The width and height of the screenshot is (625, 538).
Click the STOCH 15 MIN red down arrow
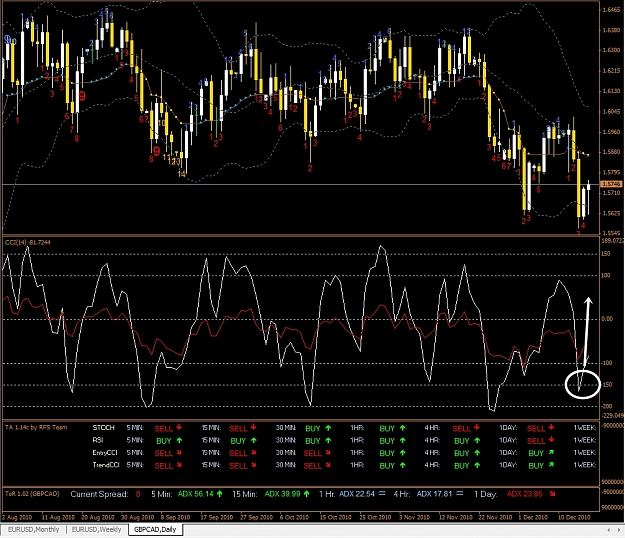(x=254, y=427)
